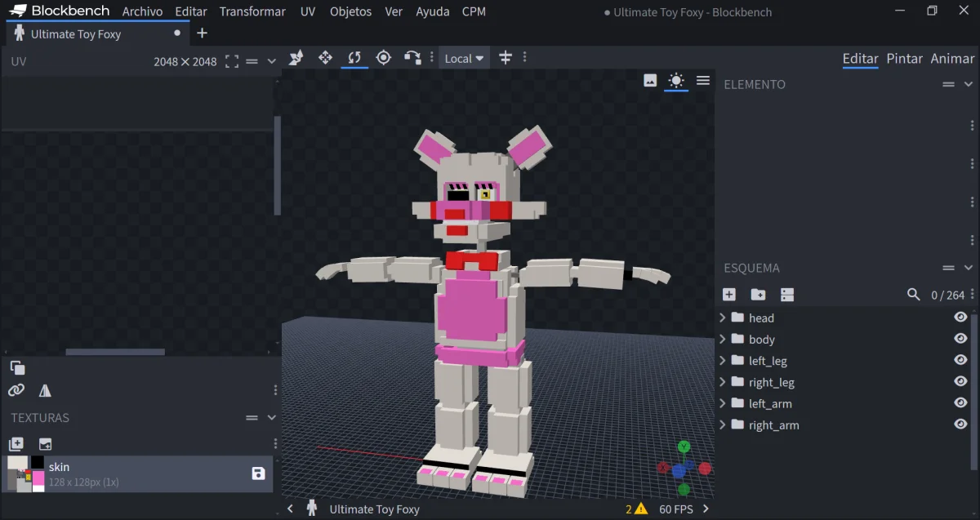Click the UV mirror icon
Image resolution: width=980 pixels, height=520 pixels.
[45, 390]
